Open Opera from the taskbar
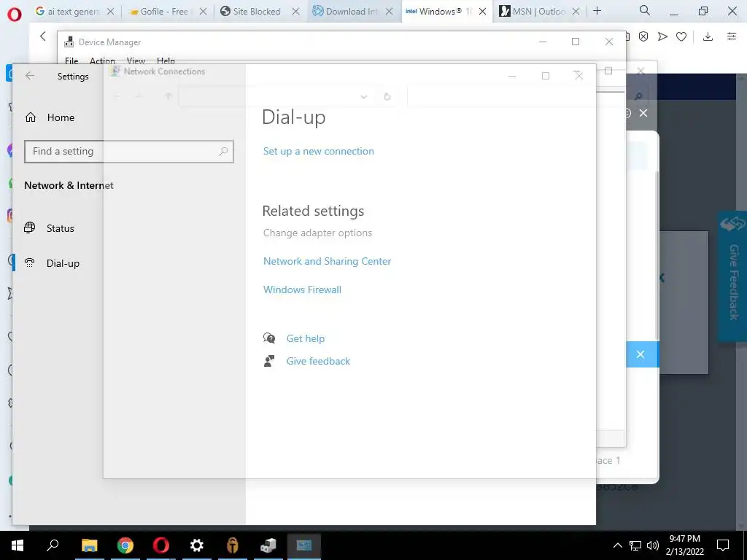 (161, 545)
